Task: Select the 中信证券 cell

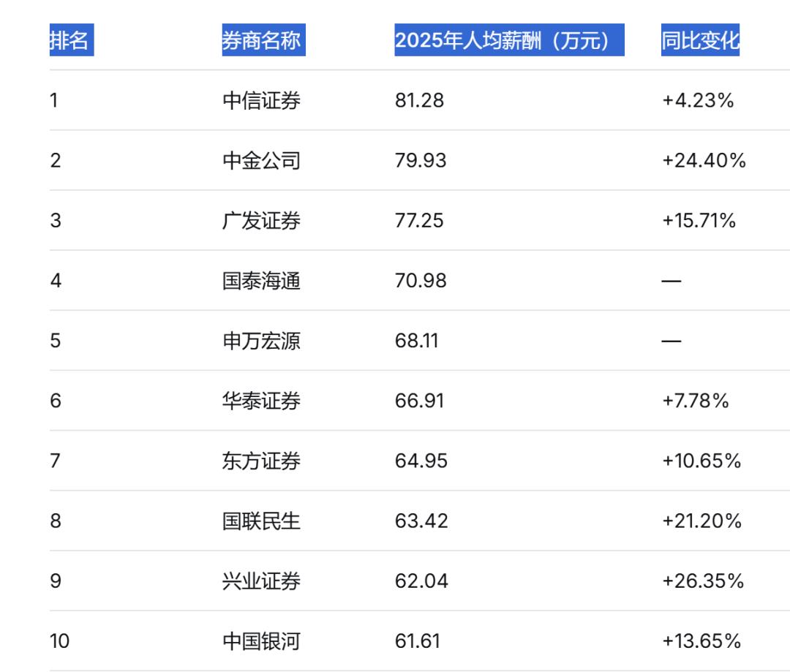Action: 261,100
